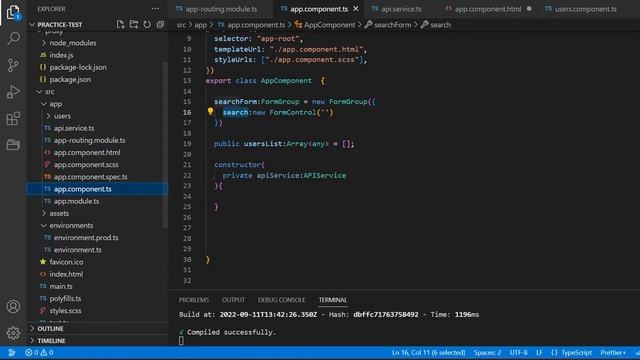Click the unsaved dot on app.component.html tab
This screenshot has height=360, width=640.
(x=529, y=9)
